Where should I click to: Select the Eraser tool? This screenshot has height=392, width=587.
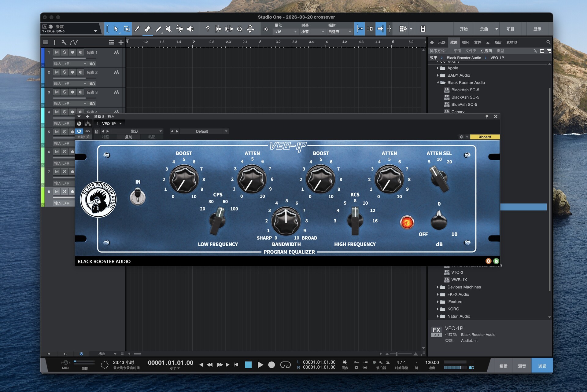click(148, 29)
